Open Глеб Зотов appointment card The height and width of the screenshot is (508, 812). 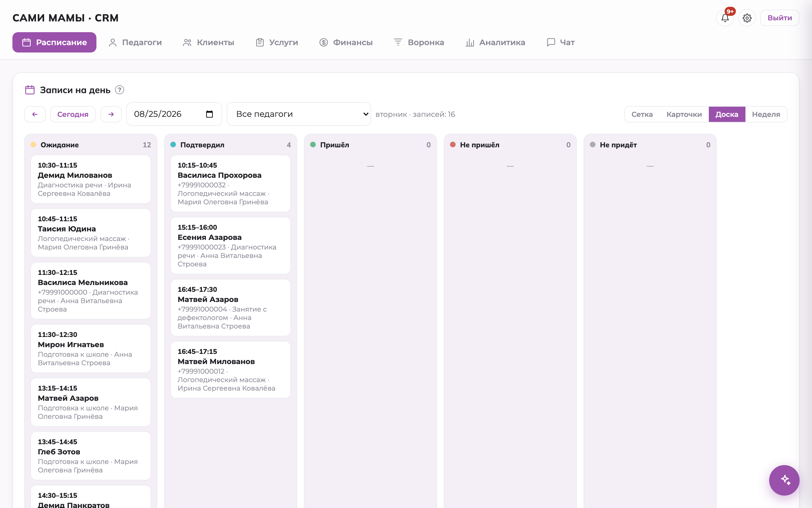click(x=91, y=456)
